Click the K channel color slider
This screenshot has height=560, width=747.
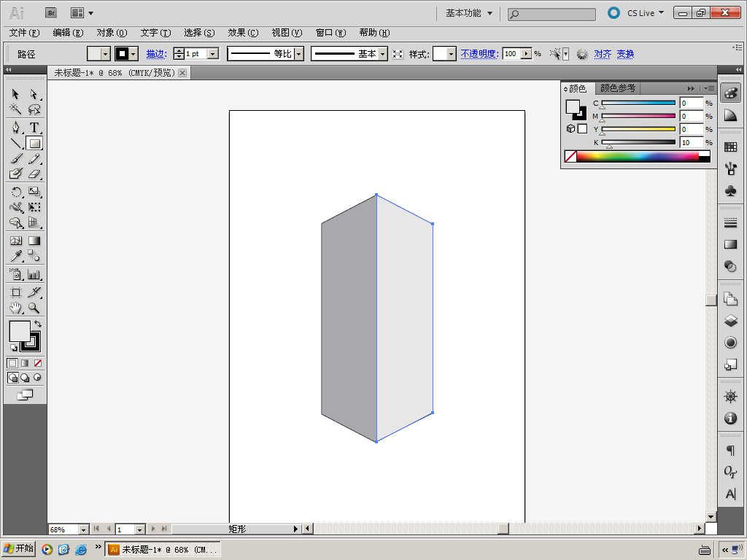pyautogui.click(x=638, y=142)
